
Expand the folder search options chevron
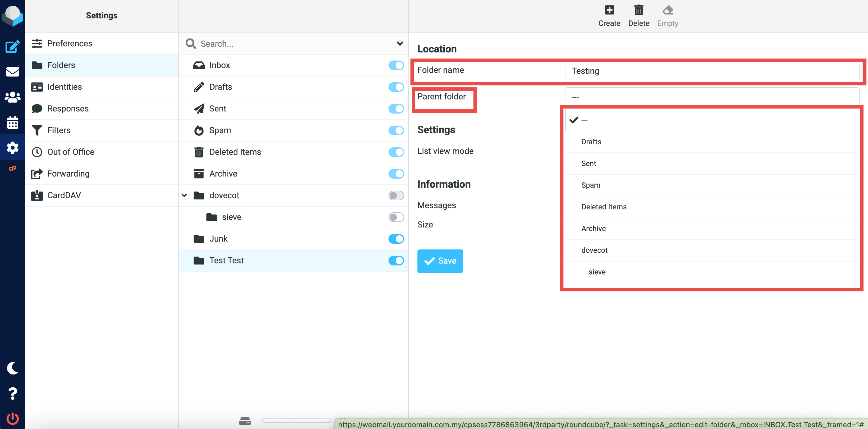pos(400,43)
